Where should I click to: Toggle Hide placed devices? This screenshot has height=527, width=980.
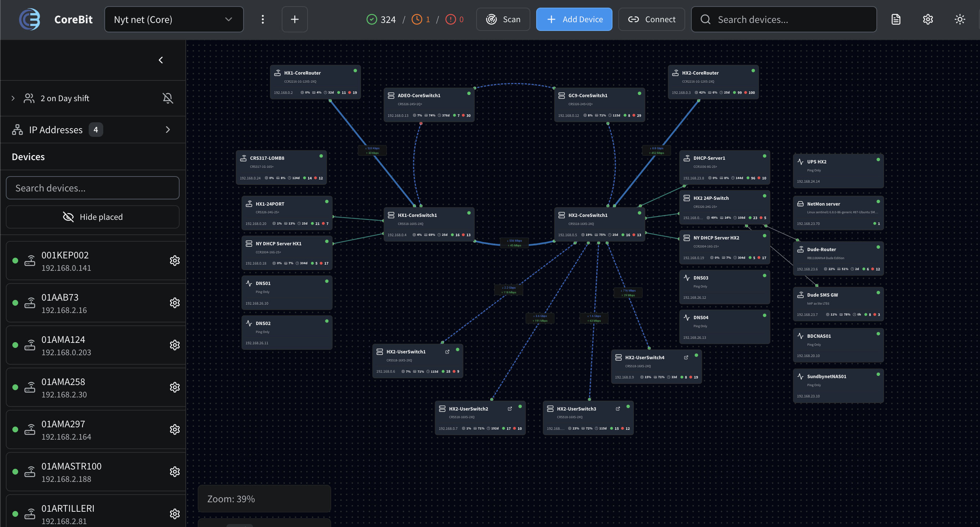click(93, 217)
